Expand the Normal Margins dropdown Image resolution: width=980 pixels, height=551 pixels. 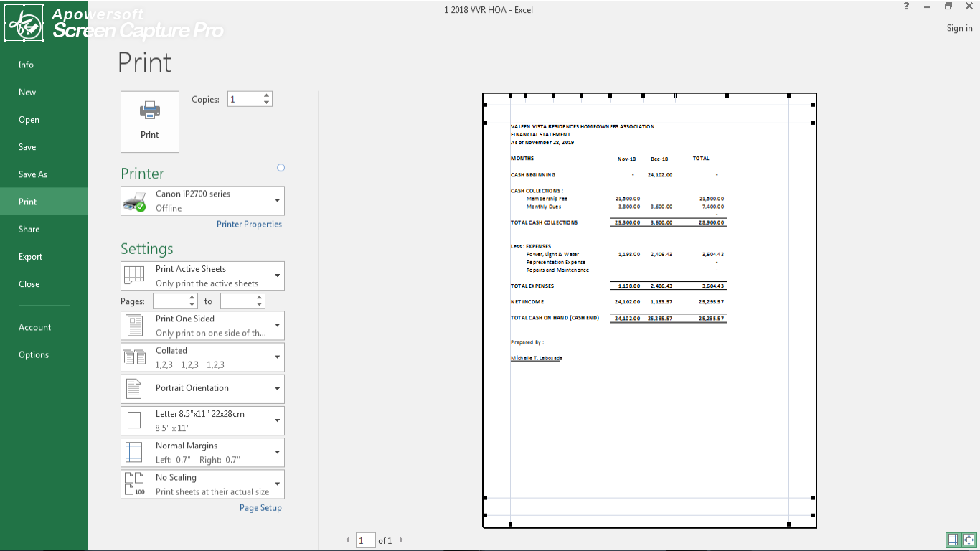tap(202, 453)
